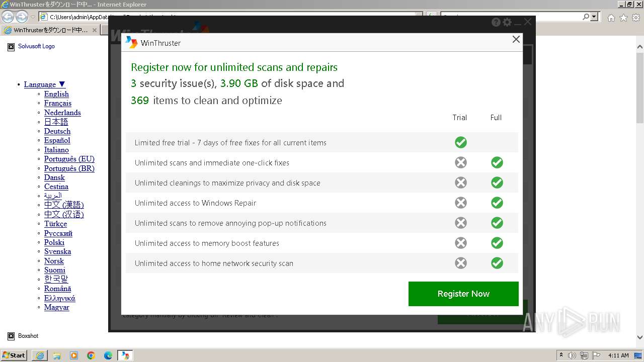Choose Dansk language link
The width and height of the screenshot is (644, 362).
(x=54, y=177)
